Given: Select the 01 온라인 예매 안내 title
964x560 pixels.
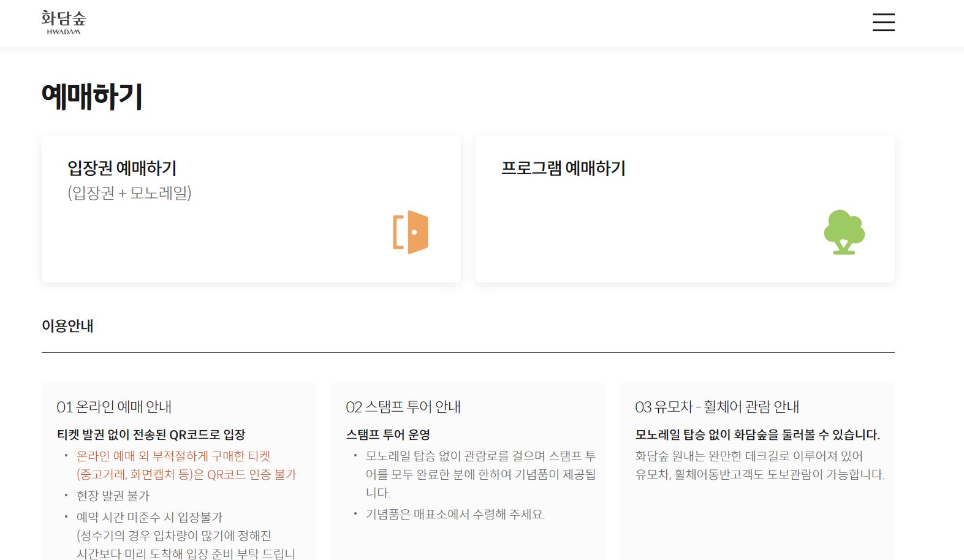Looking at the screenshot, I should (114, 407).
